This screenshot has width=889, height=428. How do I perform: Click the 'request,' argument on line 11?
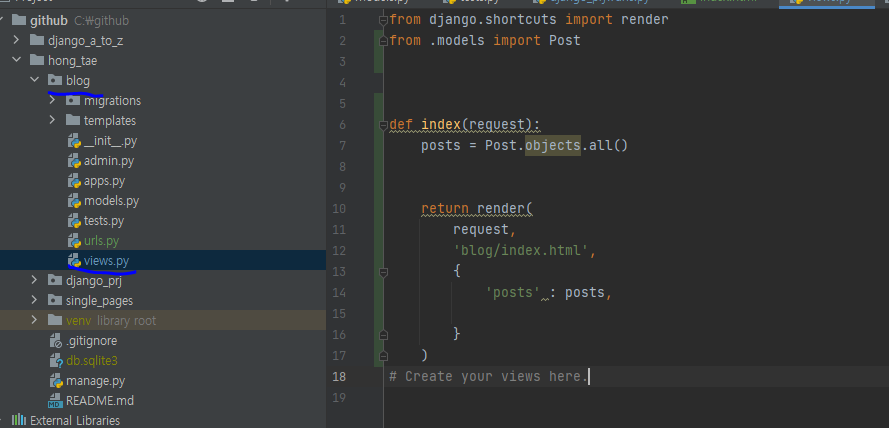tap(485, 230)
